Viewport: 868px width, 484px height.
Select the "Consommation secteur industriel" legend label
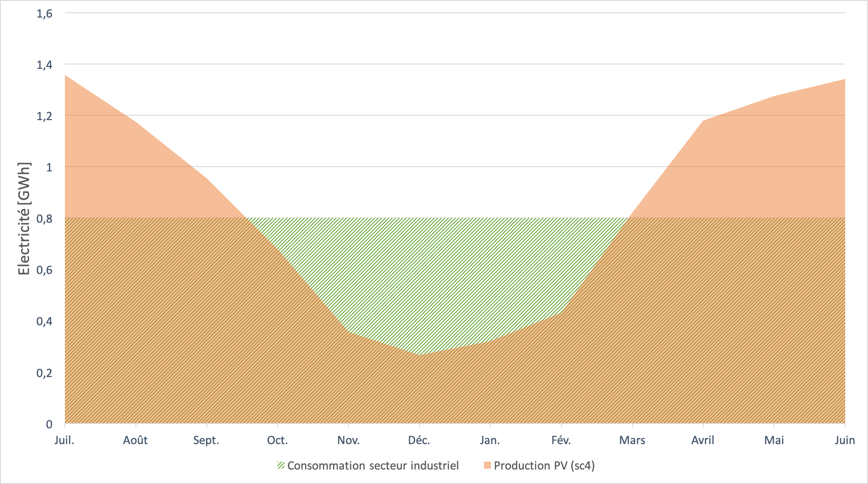(x=373, y=466)
